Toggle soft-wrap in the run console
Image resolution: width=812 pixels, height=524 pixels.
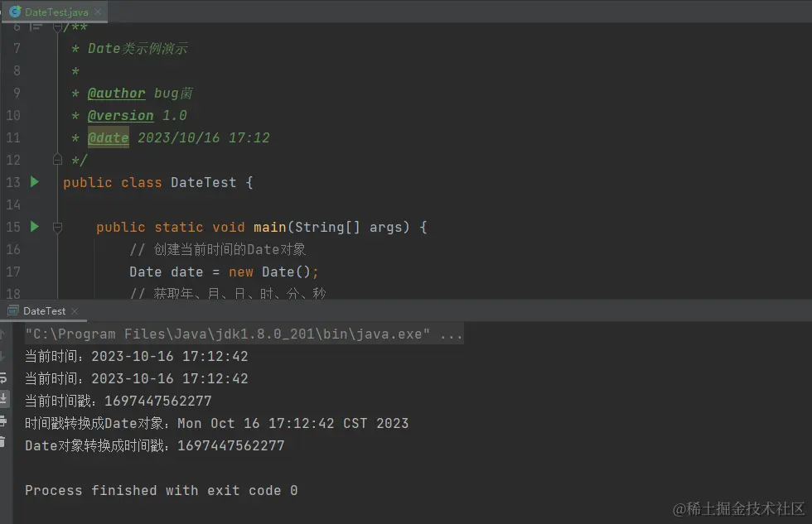[x=3, y=378]
